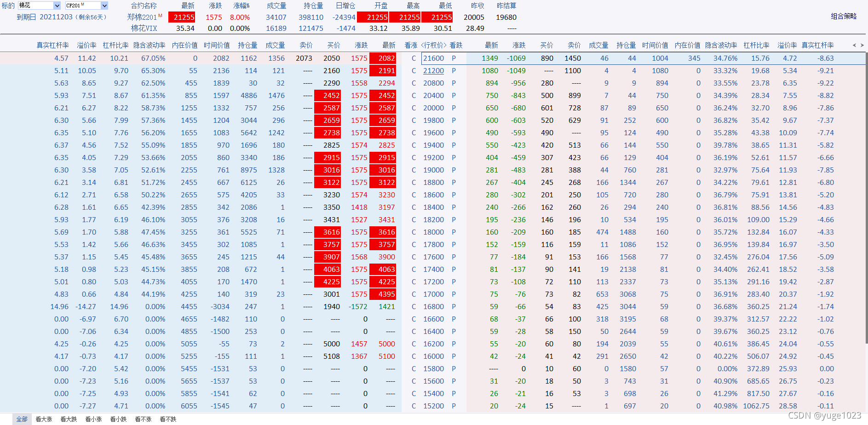Select strike price 20000
Screen dimensions: 868x425
(434, 108)
